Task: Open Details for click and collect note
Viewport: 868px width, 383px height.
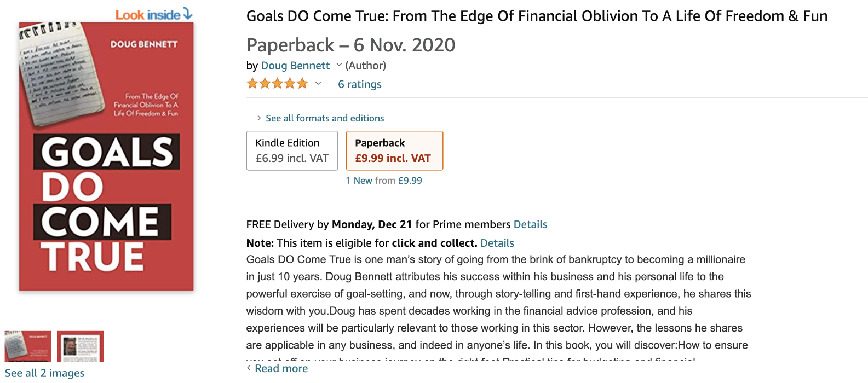Action: pos(497,243)
